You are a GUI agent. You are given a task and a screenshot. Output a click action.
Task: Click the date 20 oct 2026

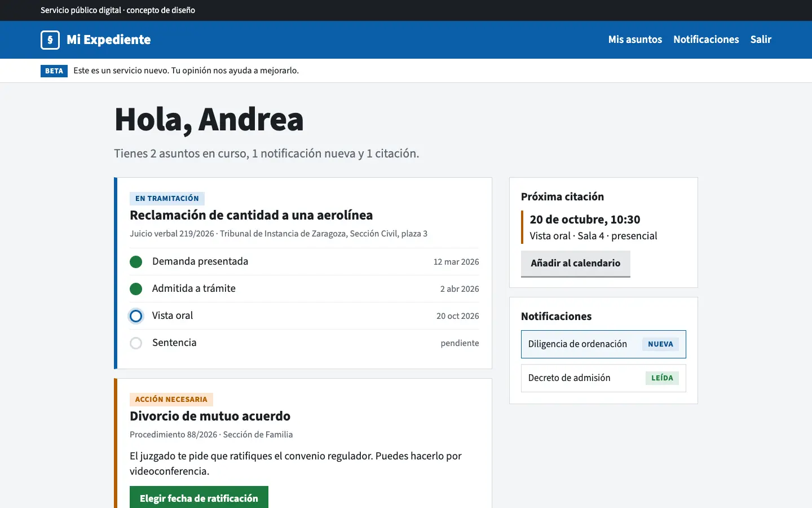458,316
